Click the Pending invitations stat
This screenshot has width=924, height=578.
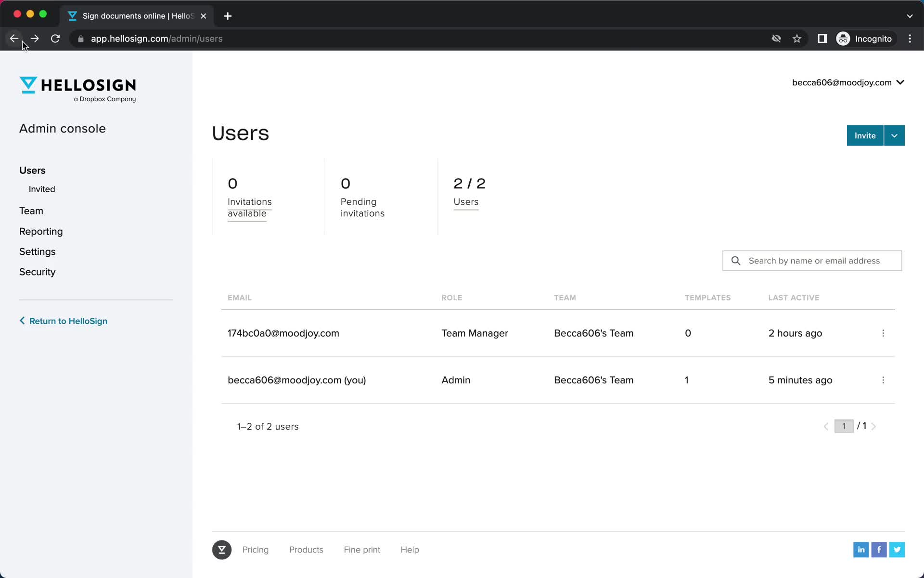tap(362, 198)
